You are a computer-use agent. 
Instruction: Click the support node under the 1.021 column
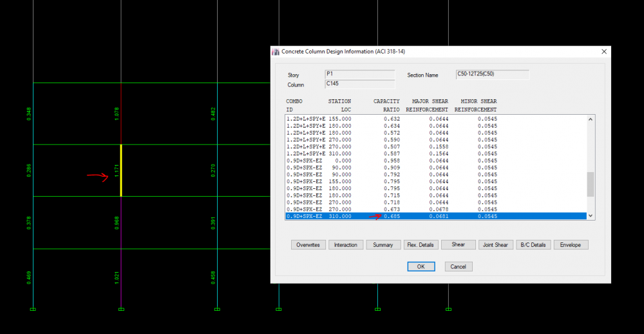121,309
